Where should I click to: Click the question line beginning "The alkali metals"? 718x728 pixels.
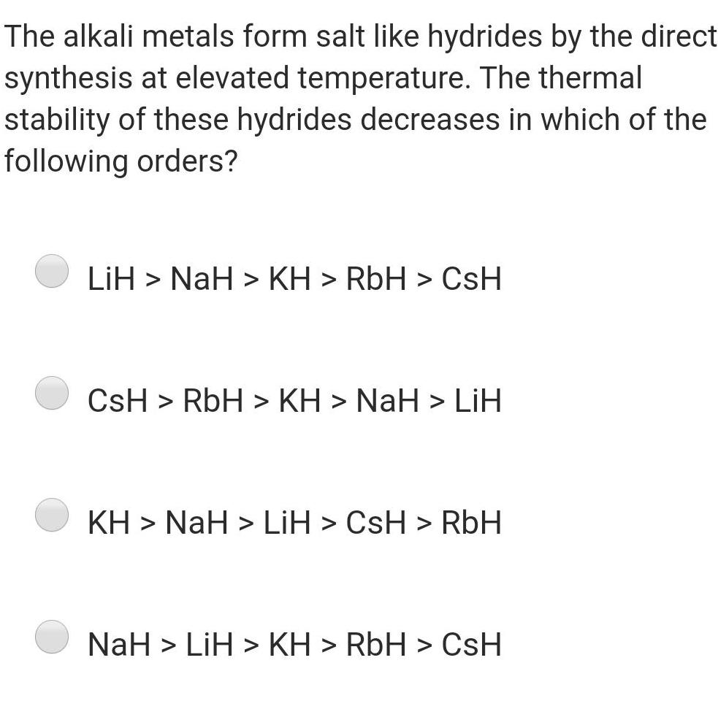click(x=361, y=37)
